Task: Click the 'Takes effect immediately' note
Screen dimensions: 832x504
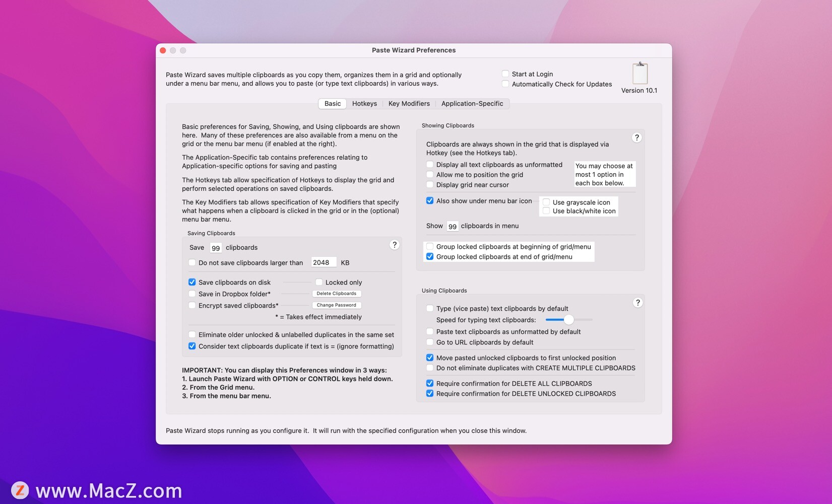Action: (x=318, y=317)
